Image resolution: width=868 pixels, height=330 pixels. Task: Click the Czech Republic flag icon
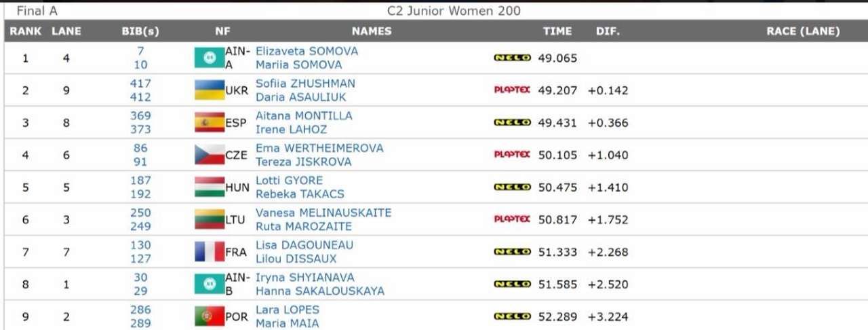[x=210, y=155]
